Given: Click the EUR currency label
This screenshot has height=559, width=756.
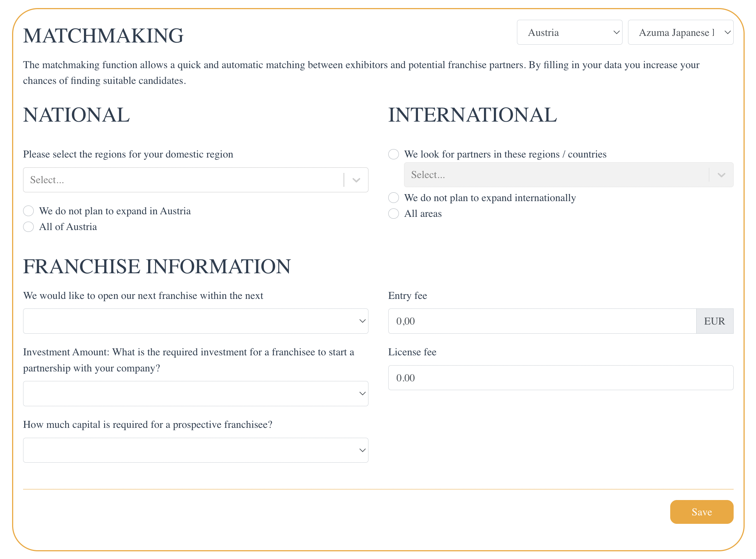Looking at the screenshot, I should pyautogui.click(x=715, y=321).
